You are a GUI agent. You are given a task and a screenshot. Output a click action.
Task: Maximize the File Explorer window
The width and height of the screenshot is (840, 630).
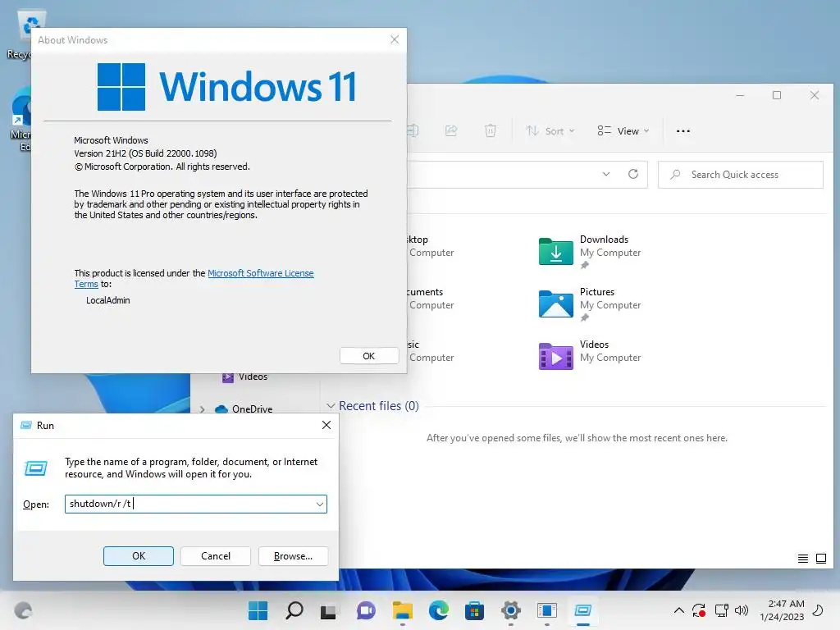coord(777,95)
